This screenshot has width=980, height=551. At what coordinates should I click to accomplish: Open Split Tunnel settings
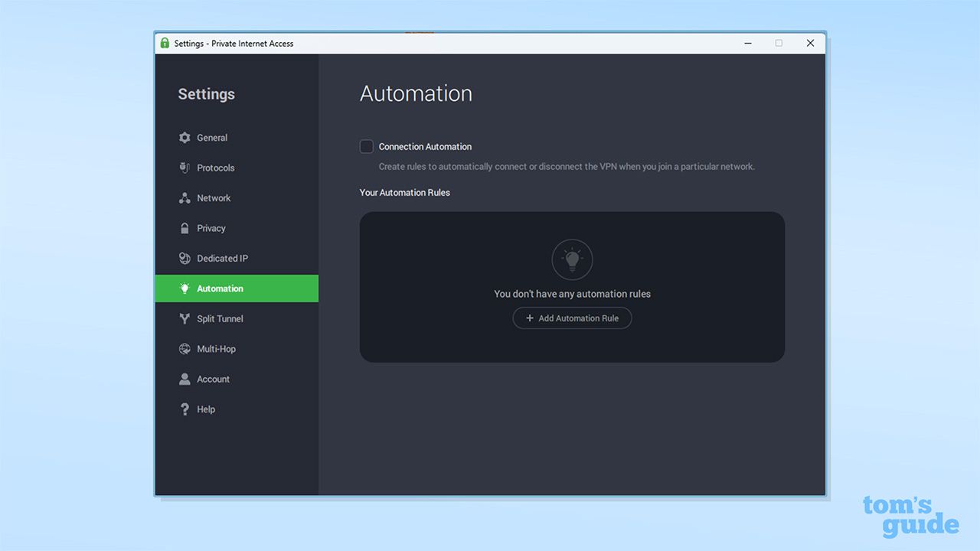tap(237, 318)
